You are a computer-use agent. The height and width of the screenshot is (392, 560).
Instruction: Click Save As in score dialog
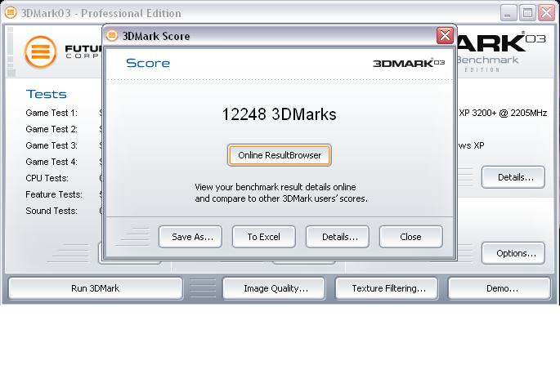(190, 237)
